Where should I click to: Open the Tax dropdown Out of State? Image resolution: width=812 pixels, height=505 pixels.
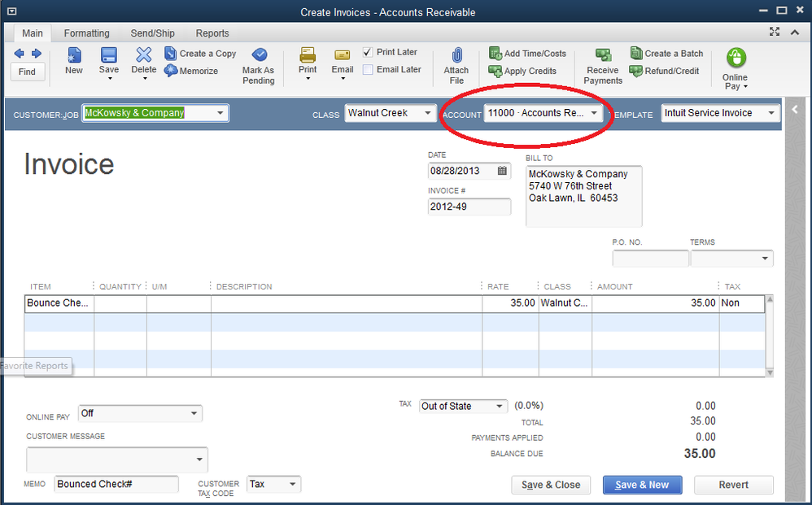[x=500, y=406]
